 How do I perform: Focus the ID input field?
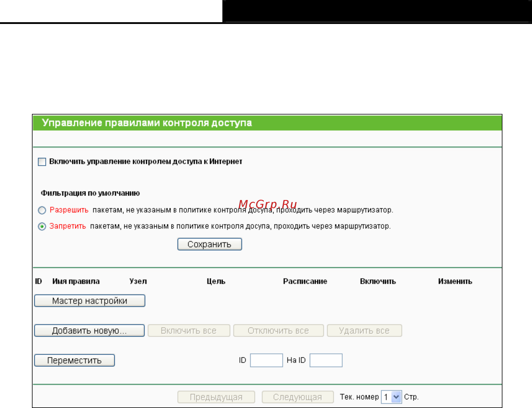coord(266,360)
